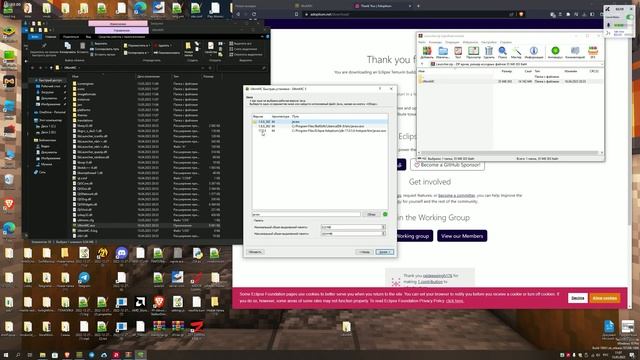Toggle the green switch in top-right overlay
Screen dimensions: 640x360
point(630,17)
